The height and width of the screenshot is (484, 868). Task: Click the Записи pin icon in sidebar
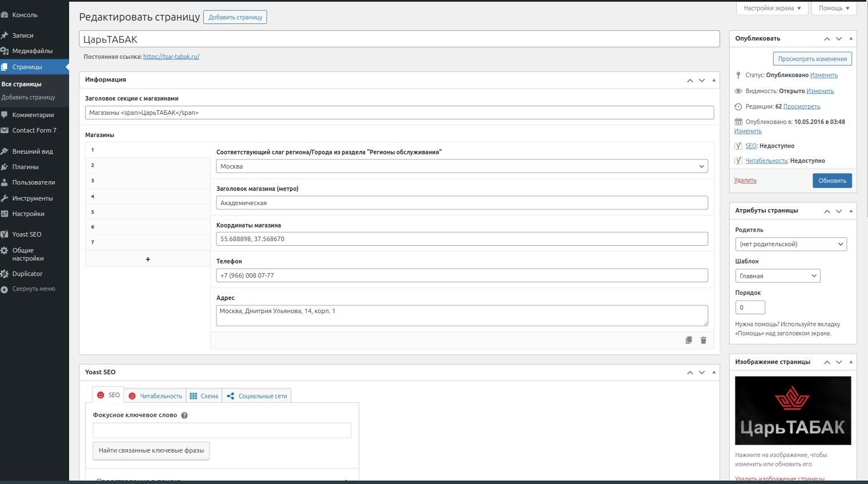(5, 35)
